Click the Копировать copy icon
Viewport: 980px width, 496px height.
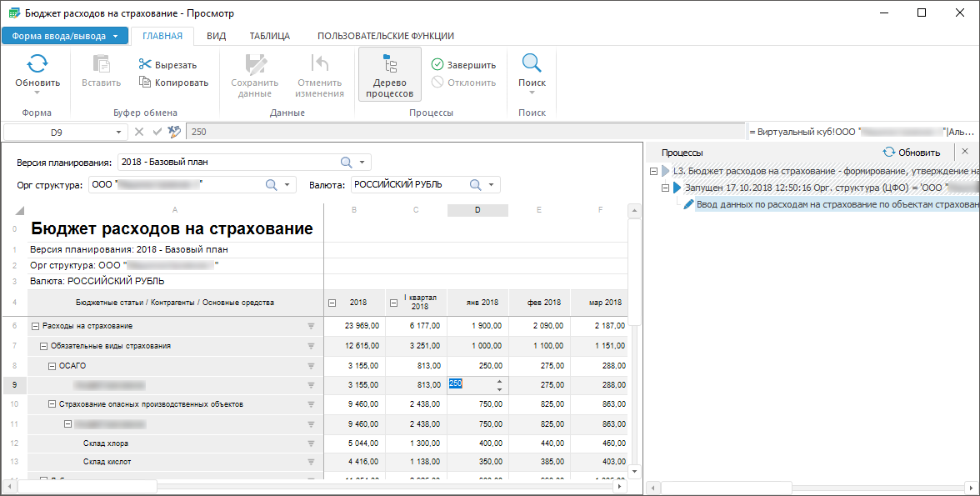pos(145,83)
